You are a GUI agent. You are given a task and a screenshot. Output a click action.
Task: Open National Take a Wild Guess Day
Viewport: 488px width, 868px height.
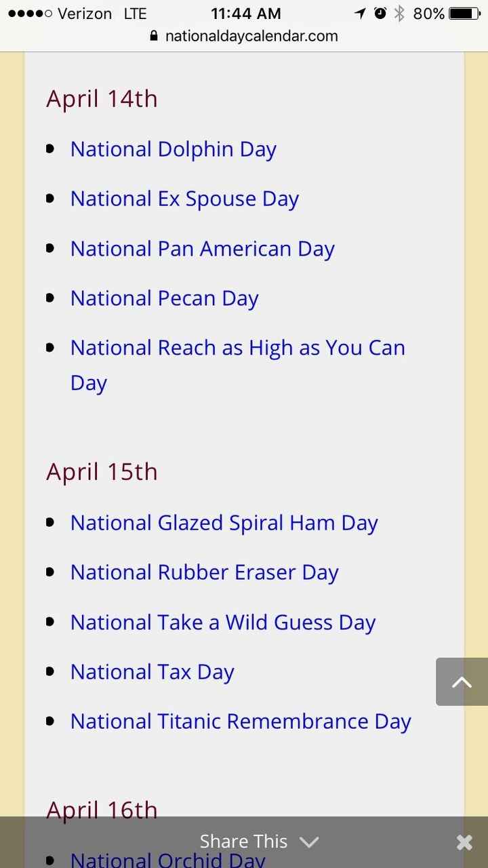(222, 623)
